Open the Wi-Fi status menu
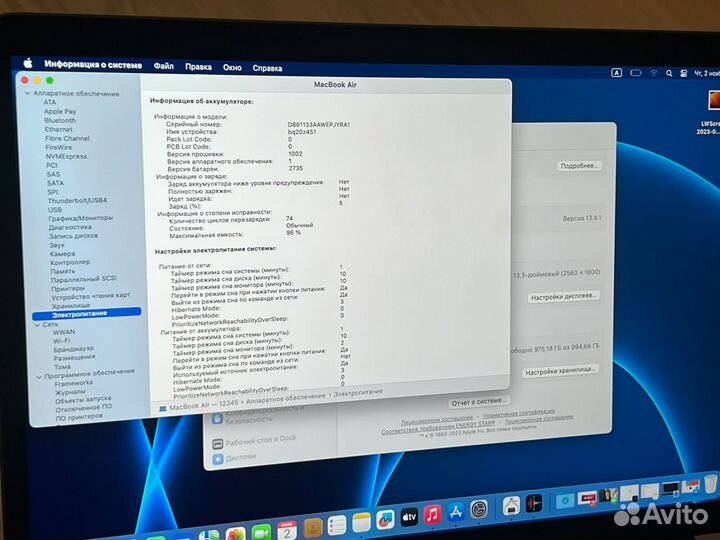720x540 pixels. (653, 73)
